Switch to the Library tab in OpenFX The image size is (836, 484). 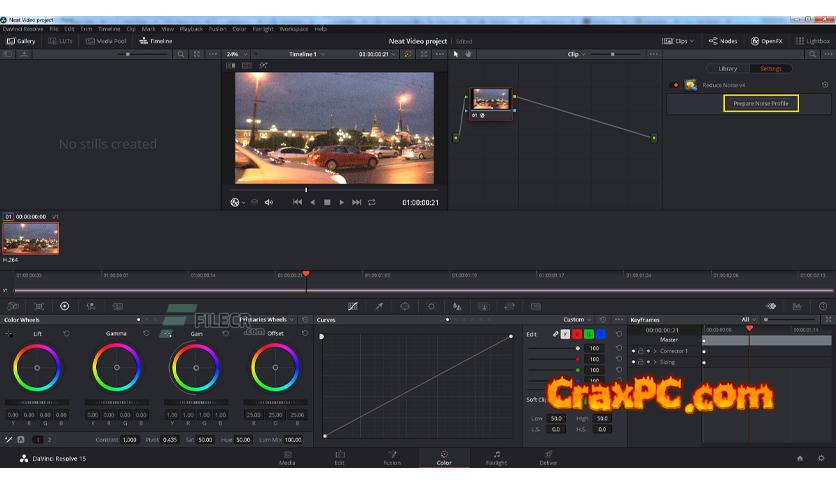tap(727, 69)
